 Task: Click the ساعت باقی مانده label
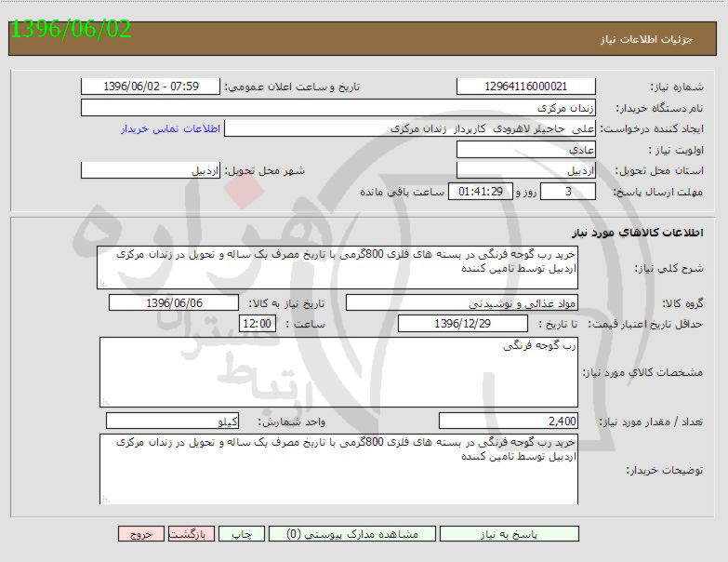pos(402,192)
